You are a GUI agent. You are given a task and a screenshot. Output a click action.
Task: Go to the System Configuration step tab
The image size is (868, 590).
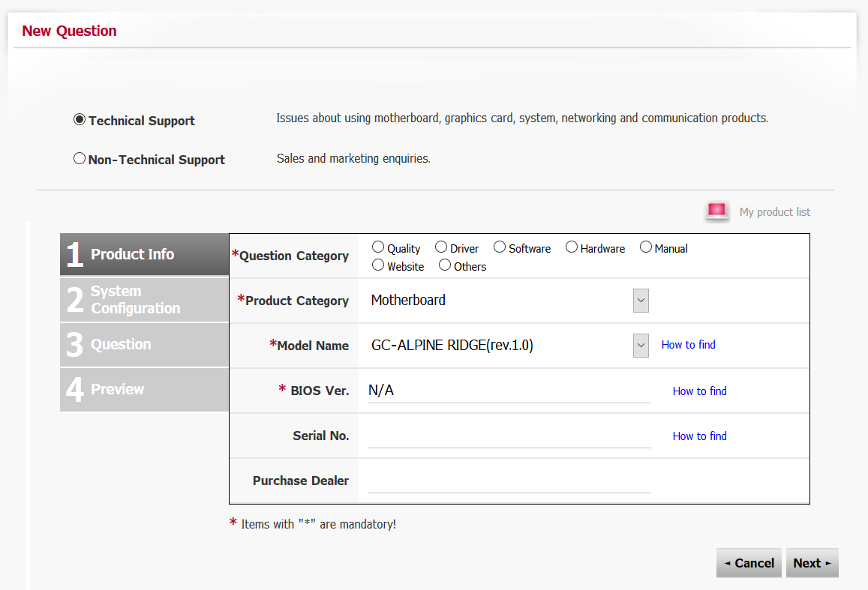coord(144,300)
